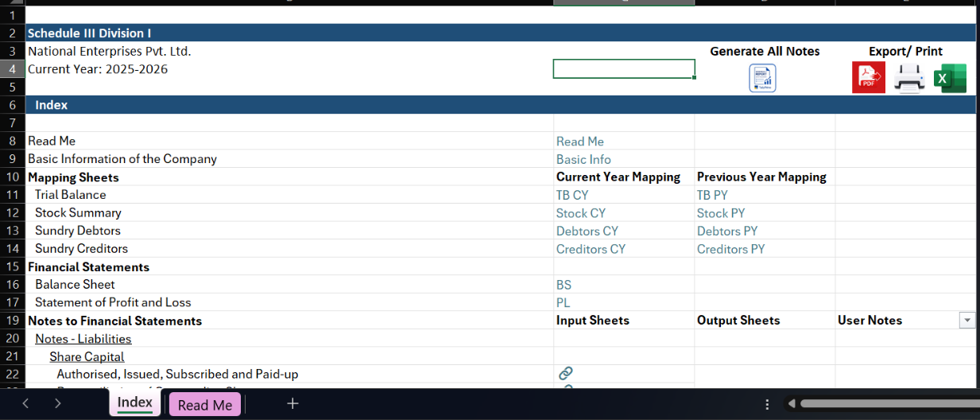This screenshot has width=980, height=420.
Task: Open the TB CY mapping link
Action: click(x=572, y=195)
